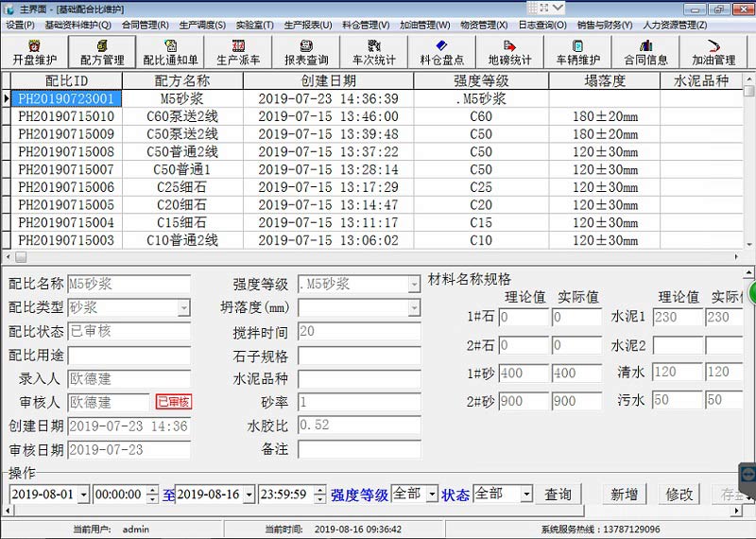Click the dark side widget icon near 修改
Screen dimensions: 756x539
point(747,476)
